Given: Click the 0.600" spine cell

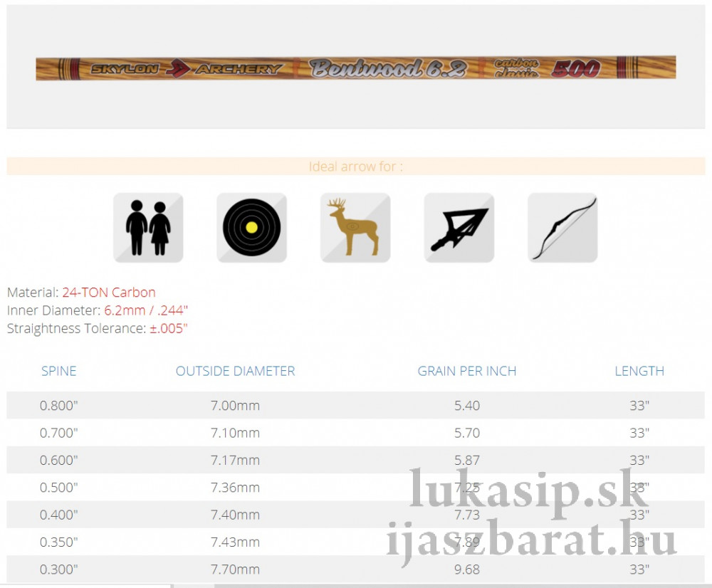Looking at the screenshot, I should click(58, 460).
